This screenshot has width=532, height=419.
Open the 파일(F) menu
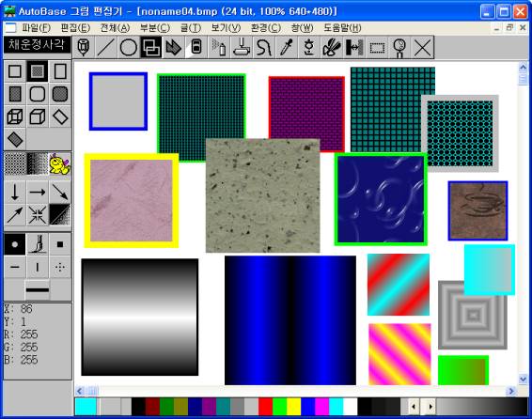(36, 28)
